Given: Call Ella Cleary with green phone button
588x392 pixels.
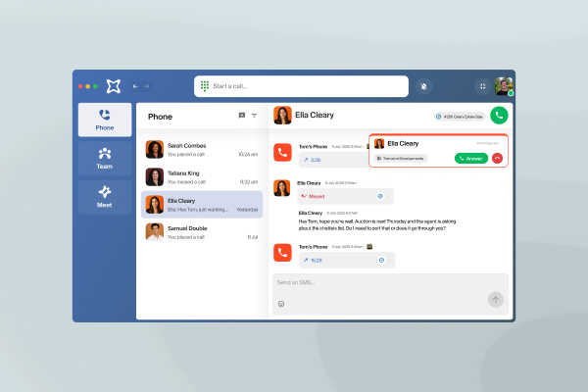Looking at the screenshot, I should (x=499, y=116).
